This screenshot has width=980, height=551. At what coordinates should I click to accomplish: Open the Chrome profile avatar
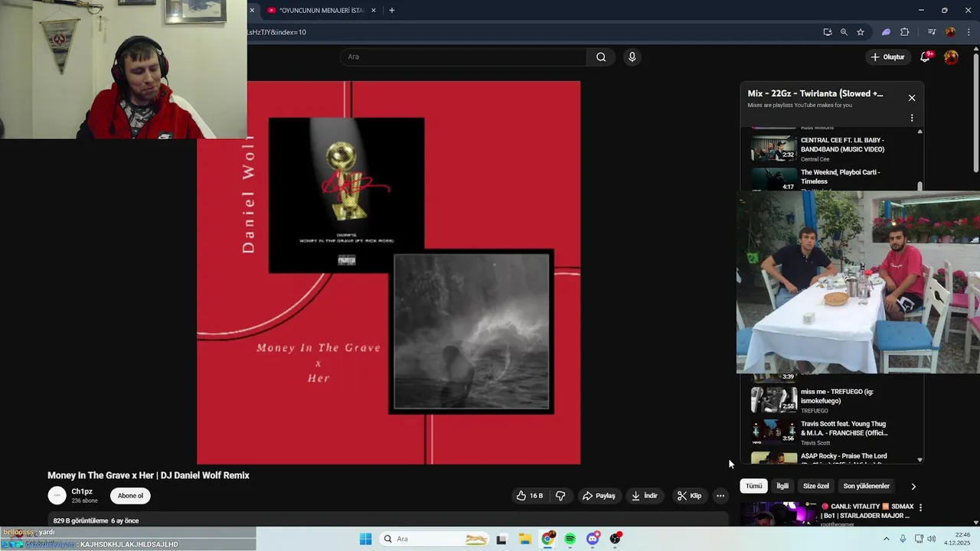point(950,32)
